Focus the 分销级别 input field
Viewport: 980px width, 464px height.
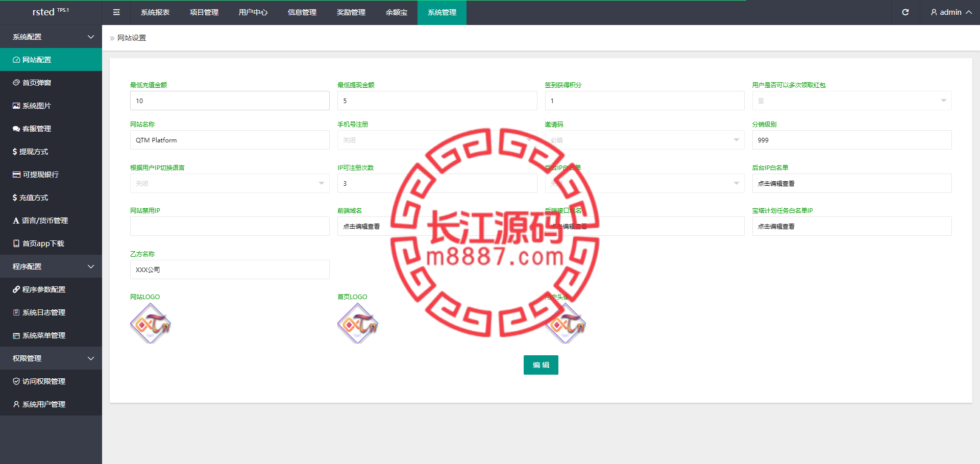[x=852, y=140]
